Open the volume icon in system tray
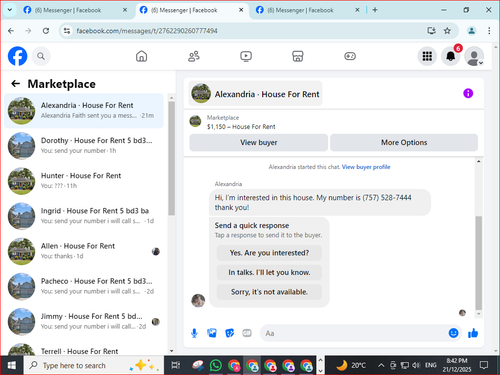The height and width of the screenshot is (375, 500). pos(416,365)
